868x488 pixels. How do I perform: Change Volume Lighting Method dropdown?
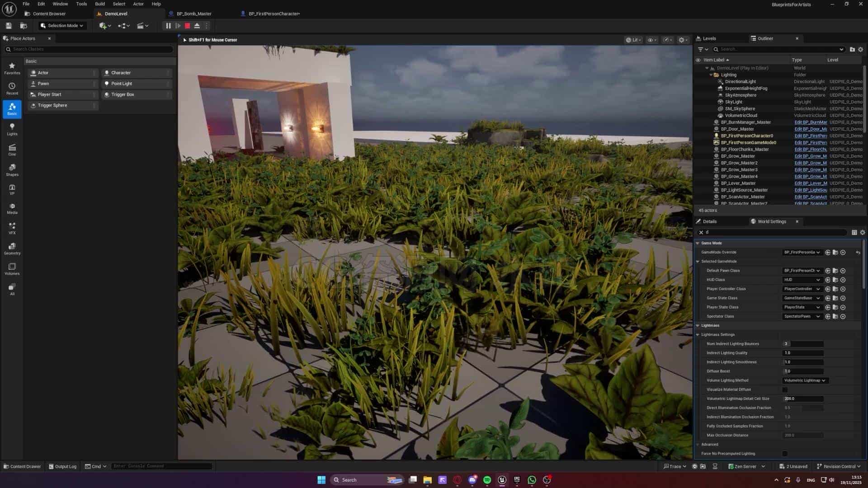(805, 380)
